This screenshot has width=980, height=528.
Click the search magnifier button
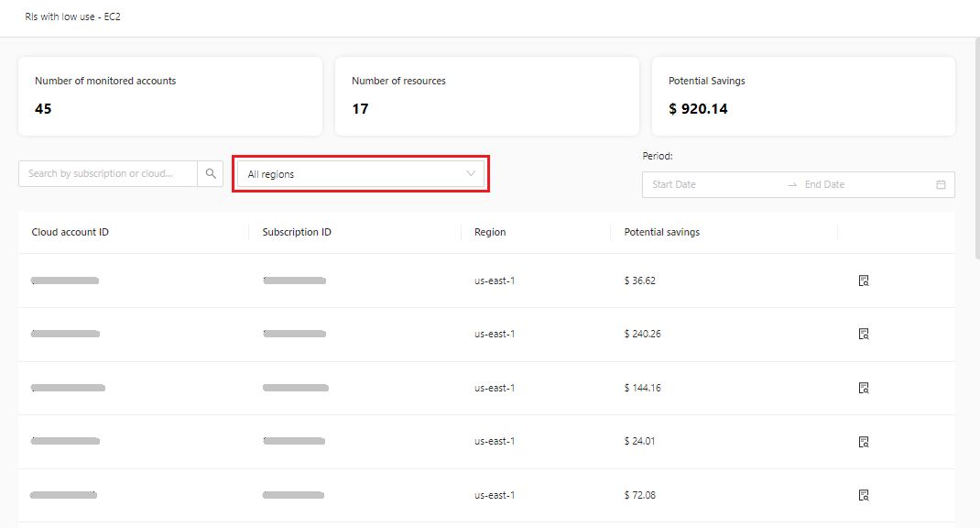pyautogui.click(x=211, y=173)
